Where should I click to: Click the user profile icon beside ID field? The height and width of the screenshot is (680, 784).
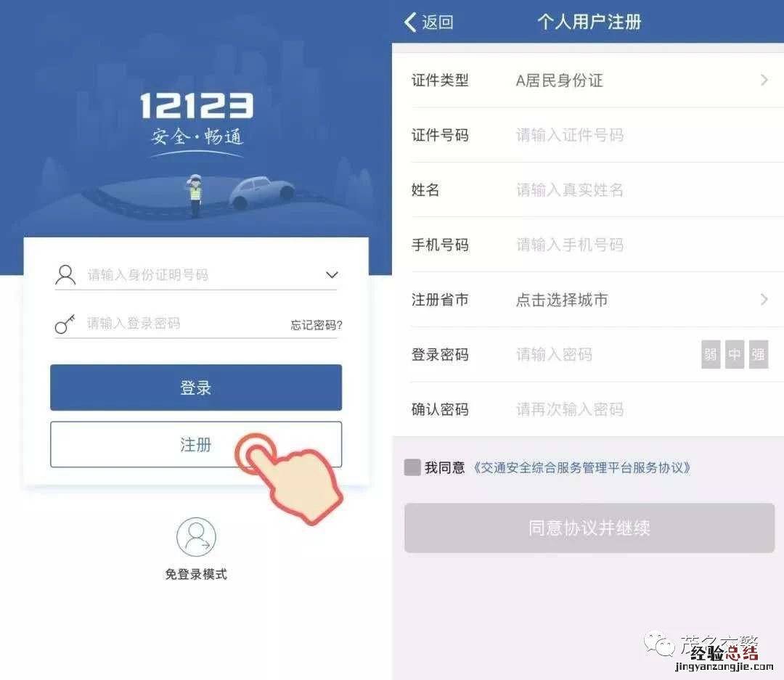[x=65, y=275]
